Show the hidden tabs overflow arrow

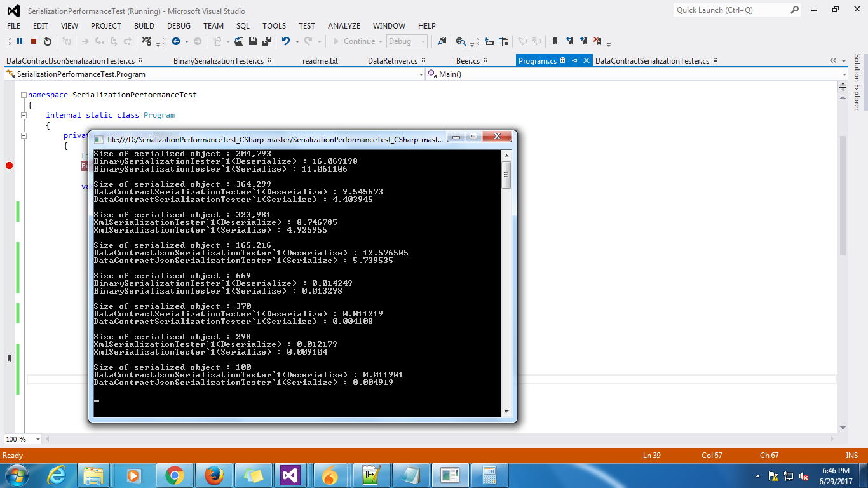(x=833, y=60)
